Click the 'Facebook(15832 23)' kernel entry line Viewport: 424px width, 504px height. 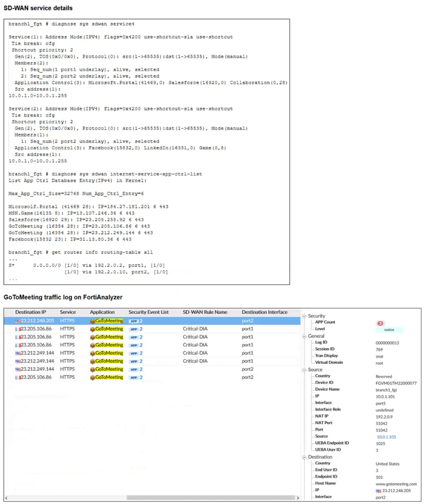tap(70, 239)
